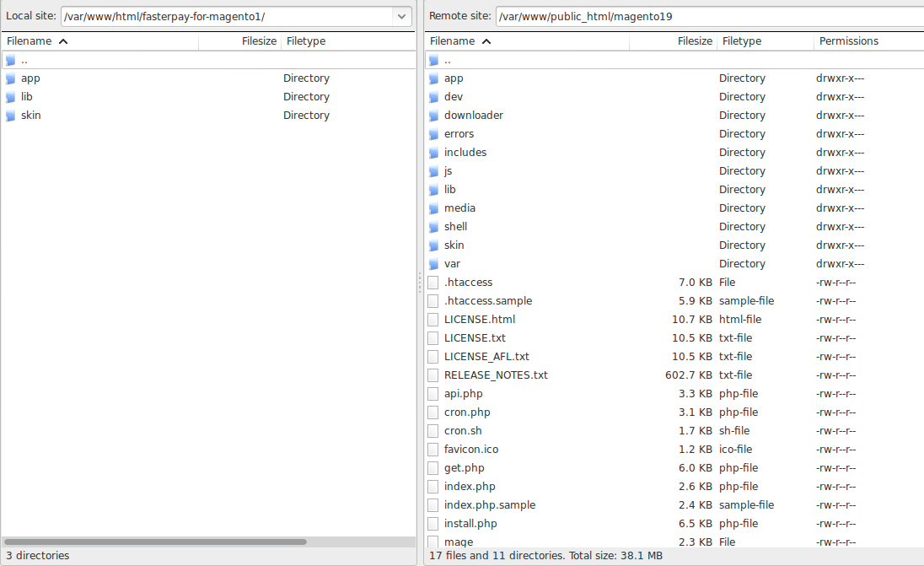
Task: Click the local lib folder icon
Action: tap(11, 97)
